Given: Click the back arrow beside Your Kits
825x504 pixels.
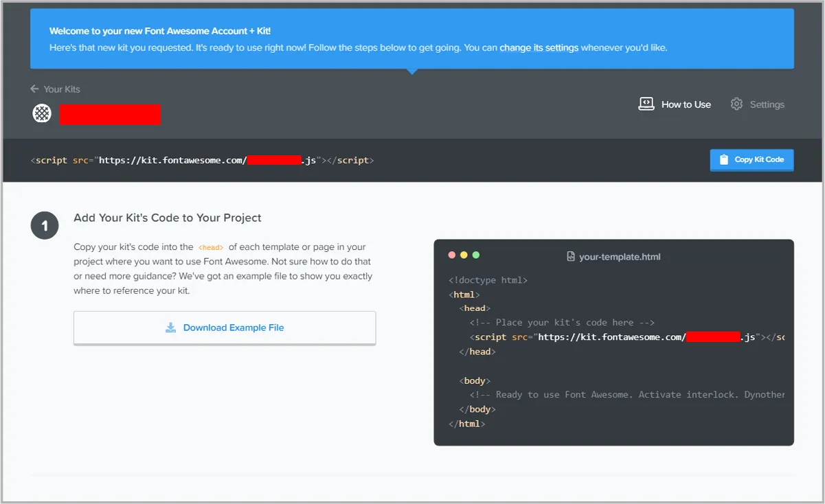Looking at the screenshot, I should tap(34, 89).
